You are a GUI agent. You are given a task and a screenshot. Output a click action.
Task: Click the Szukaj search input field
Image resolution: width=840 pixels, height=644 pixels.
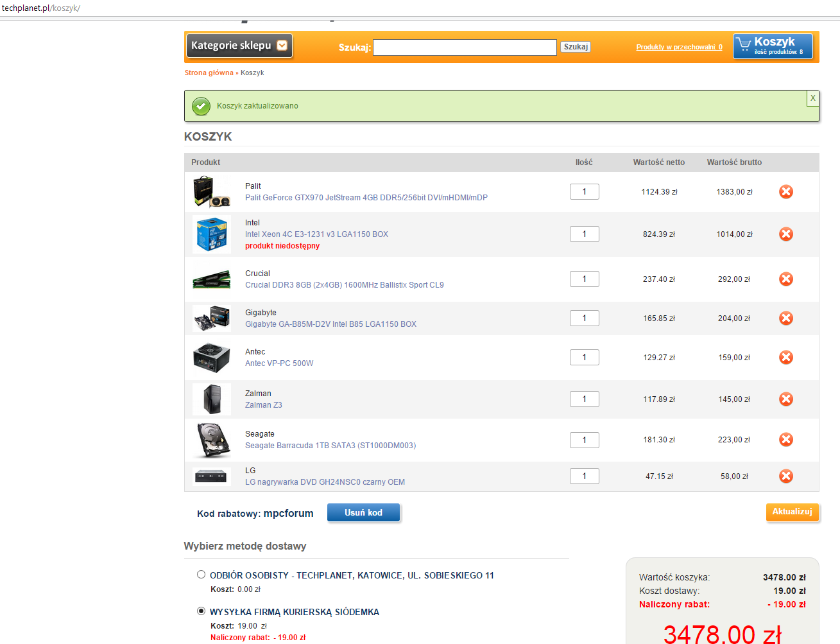click(x=465, y=48)
